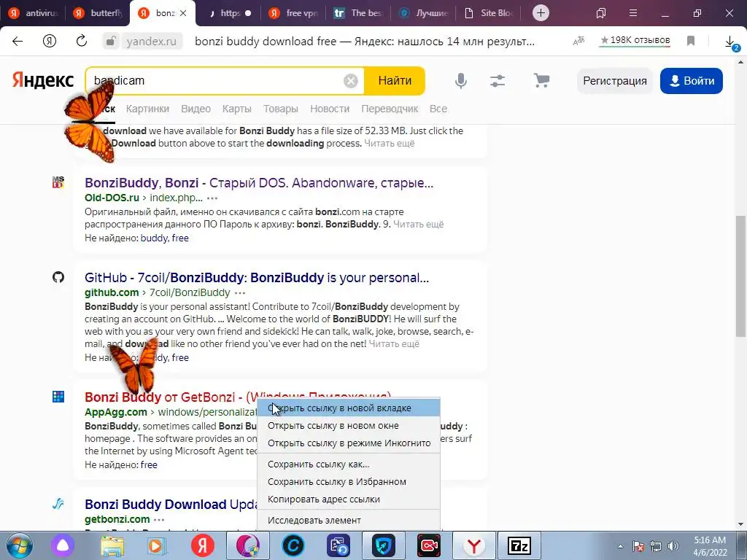The image size is (747, 560).
Task: Launch Alice assistant from taskbar
Action: [63, 545]
